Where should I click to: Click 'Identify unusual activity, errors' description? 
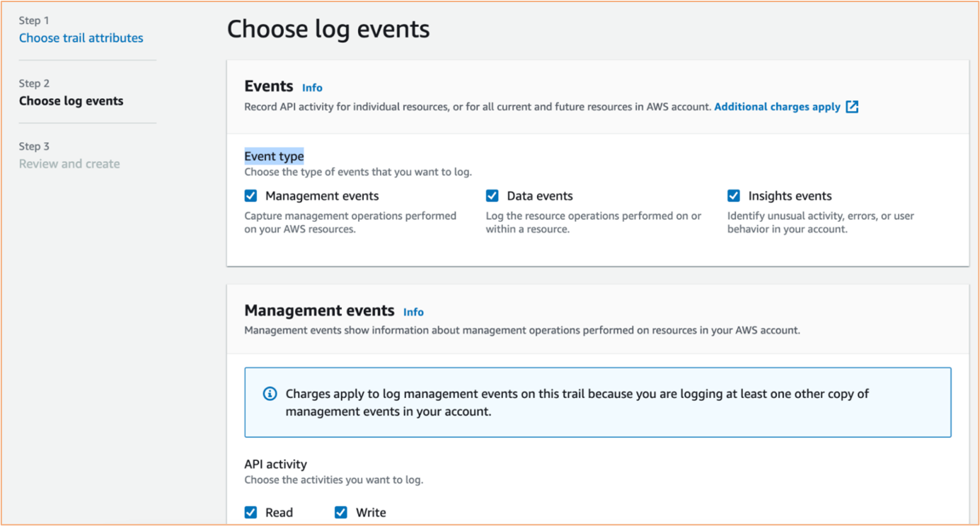[821, 223]
